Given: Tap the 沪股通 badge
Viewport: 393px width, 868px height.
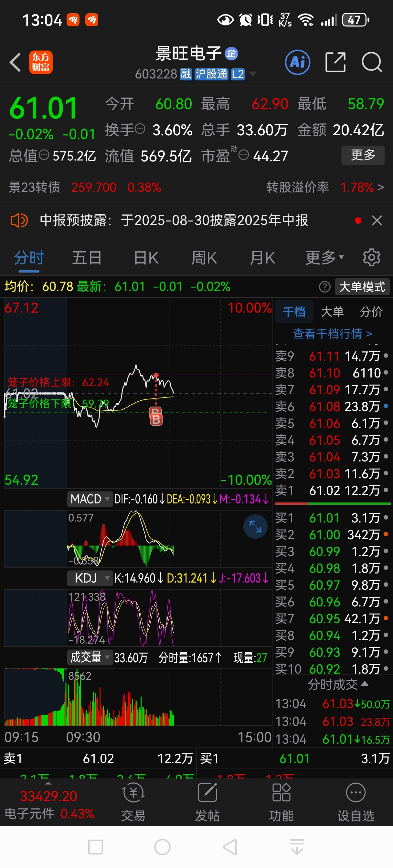Looking at the screenshot, I should click(211, 74).
